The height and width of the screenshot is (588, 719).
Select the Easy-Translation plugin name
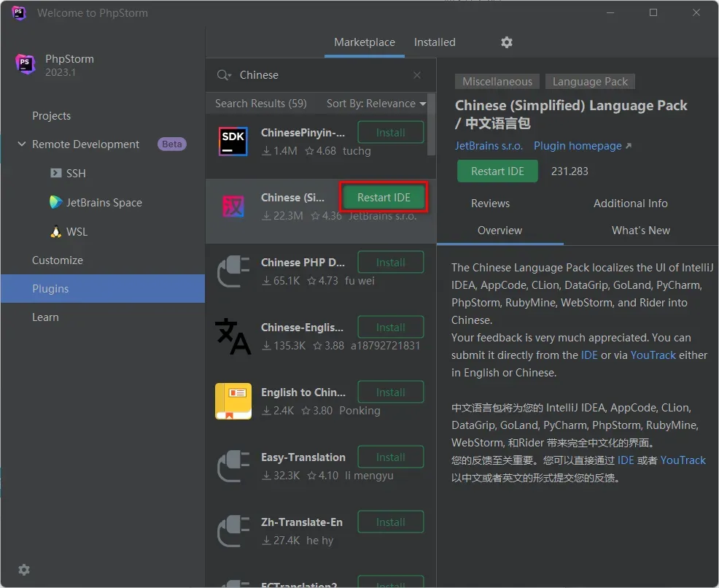point(303,457)
